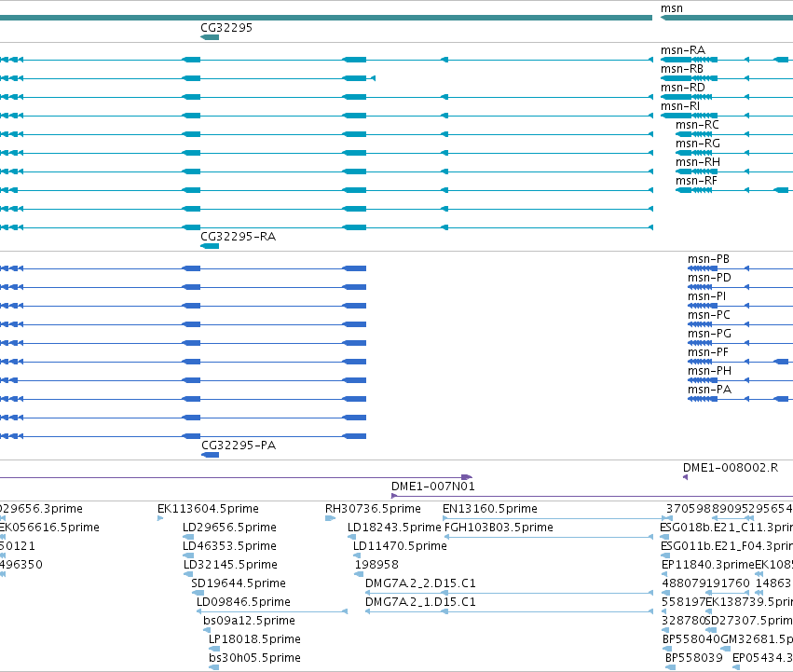Select the msn-RA transcript label
Viewport: 793px width, 672px height.
tap(683, 50)
